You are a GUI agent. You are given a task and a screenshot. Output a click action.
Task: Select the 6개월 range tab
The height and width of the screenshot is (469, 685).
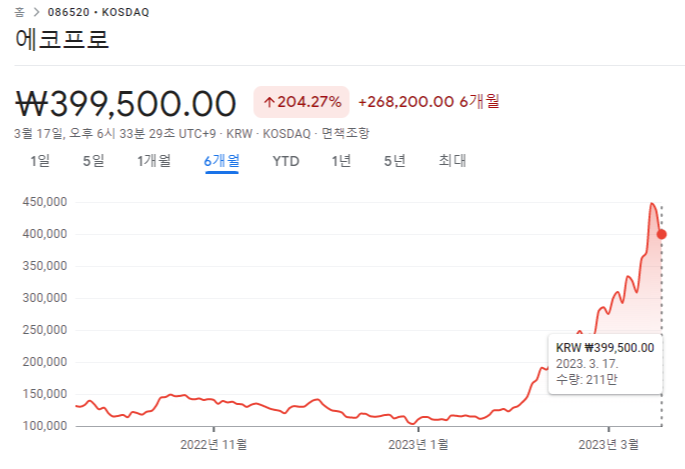pyautogui.click(x=222, y=161)
